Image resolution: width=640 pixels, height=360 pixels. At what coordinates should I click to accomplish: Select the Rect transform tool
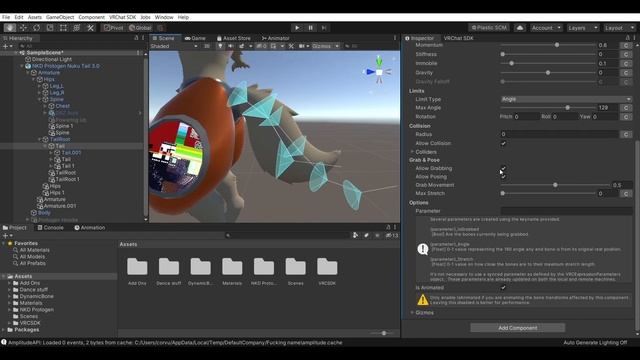point(63,28)
